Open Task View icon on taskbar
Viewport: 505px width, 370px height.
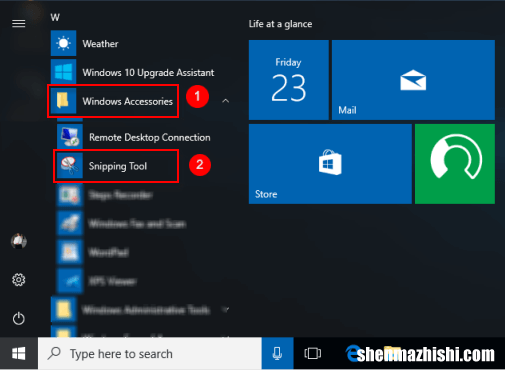[x=313, y=353]
